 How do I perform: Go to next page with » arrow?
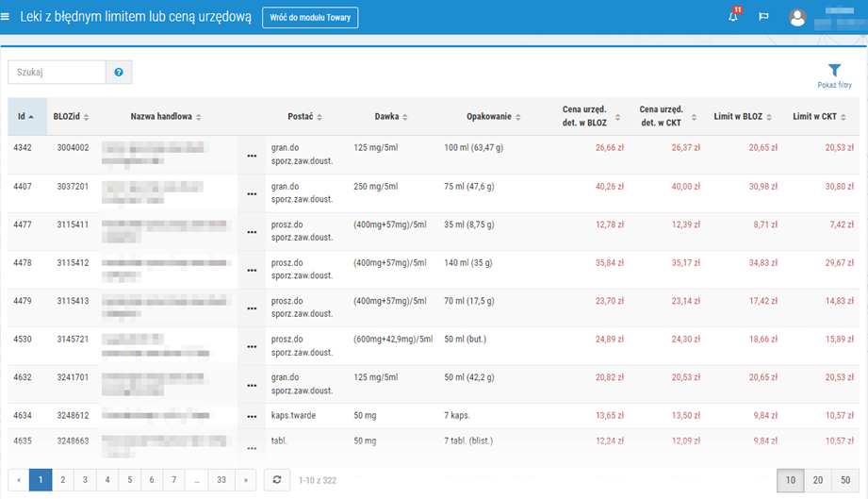pos(246,479)
